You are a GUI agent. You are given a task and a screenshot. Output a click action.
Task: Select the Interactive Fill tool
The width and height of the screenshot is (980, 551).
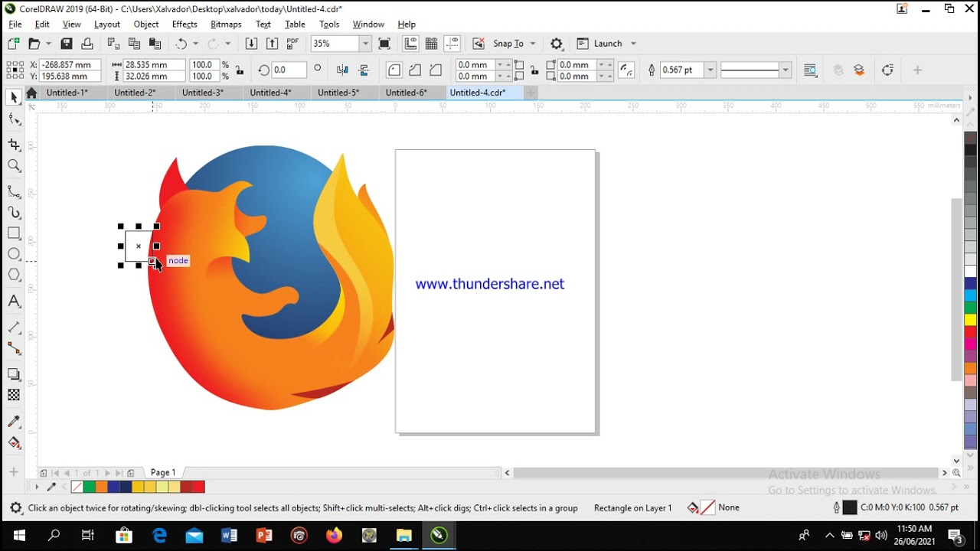(x=14, y=442)
